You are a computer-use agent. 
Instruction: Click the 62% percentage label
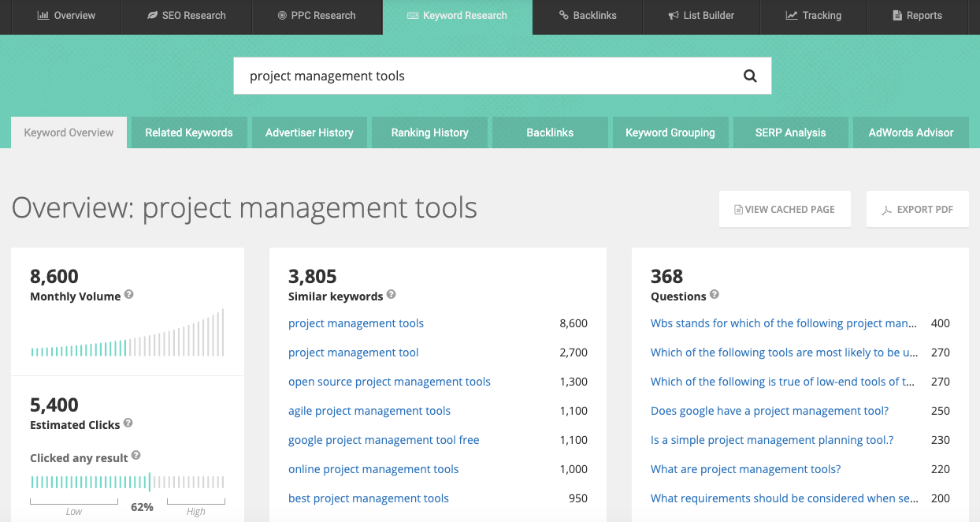[x=142, y=506]
